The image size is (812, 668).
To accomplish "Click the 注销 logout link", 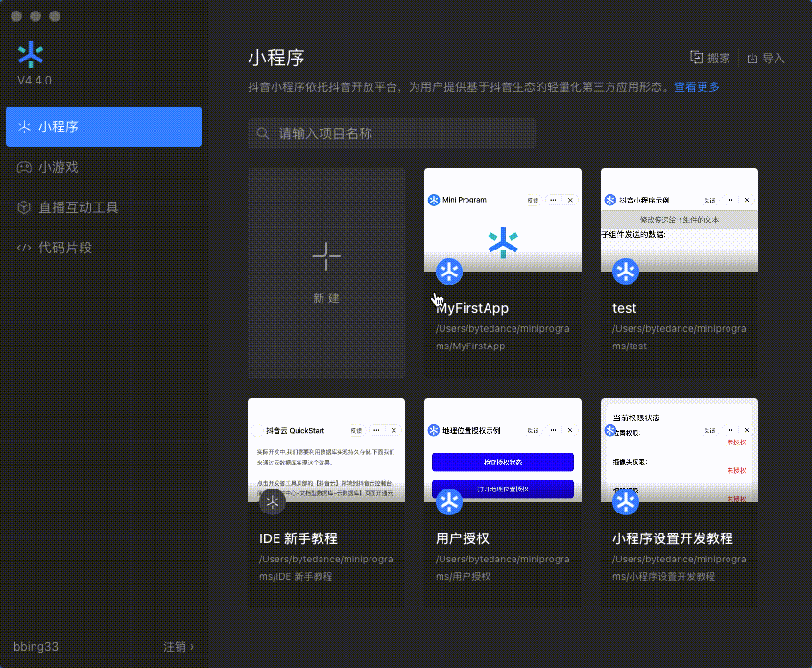I will (x=179, y=647).
